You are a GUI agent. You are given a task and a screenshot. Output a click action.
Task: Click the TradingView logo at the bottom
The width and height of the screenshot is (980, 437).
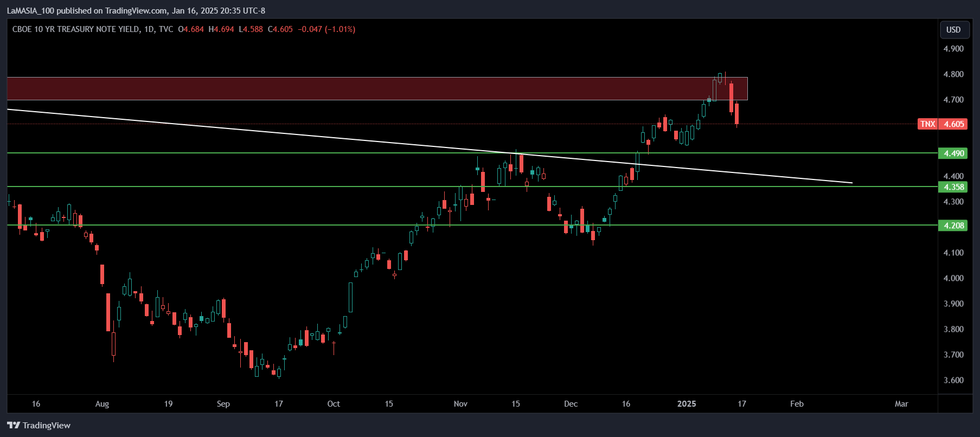pos(39,425)
